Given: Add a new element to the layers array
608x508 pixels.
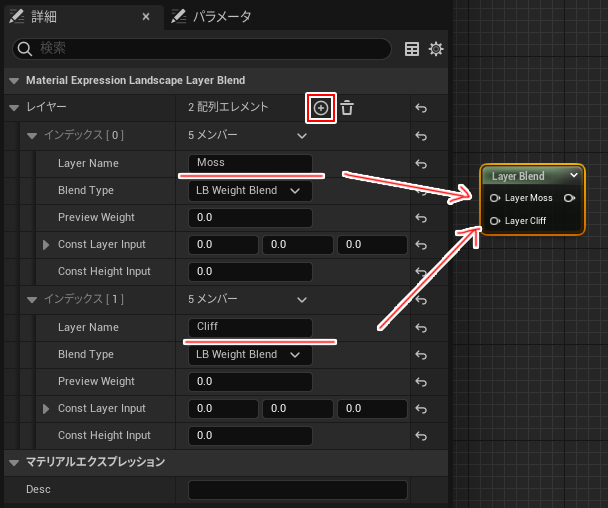Looking at the screenshot, I should click(320, 108).
